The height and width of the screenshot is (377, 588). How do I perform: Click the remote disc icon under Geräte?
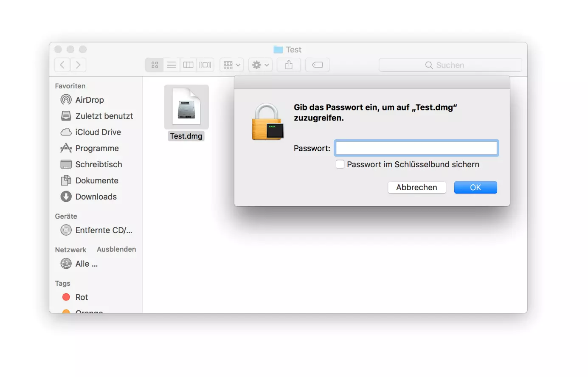(x=66, y=230)
